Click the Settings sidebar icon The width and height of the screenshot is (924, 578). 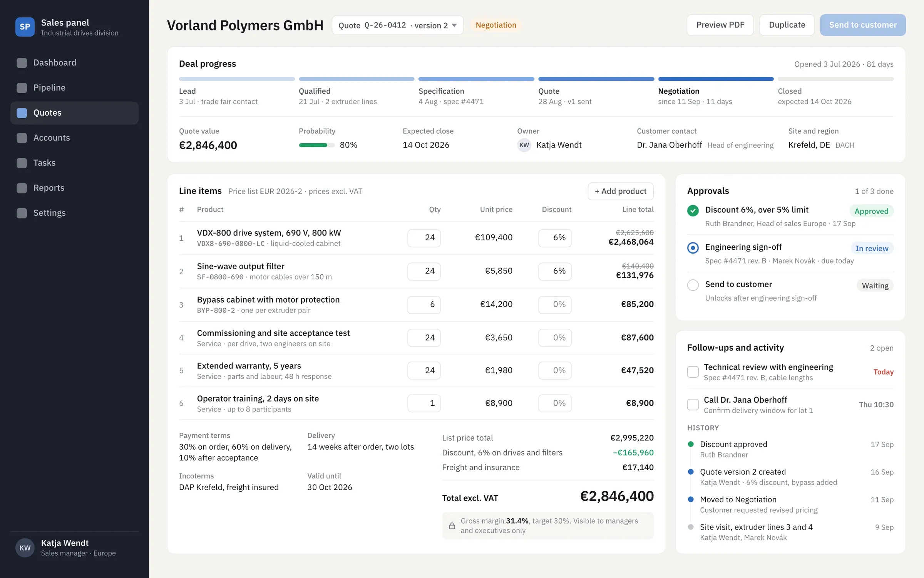click(22, 213)
